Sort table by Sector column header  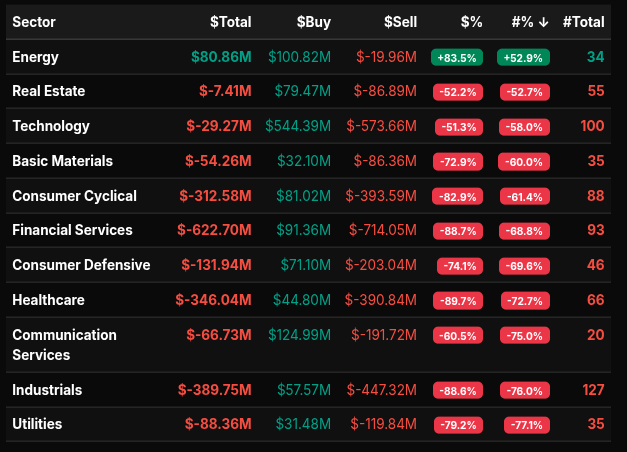click(34, 21)
